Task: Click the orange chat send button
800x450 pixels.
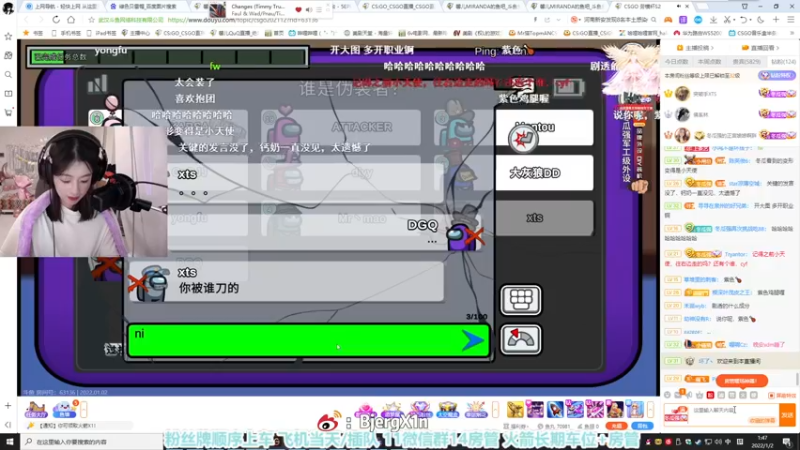Action: tap(787, 415)
